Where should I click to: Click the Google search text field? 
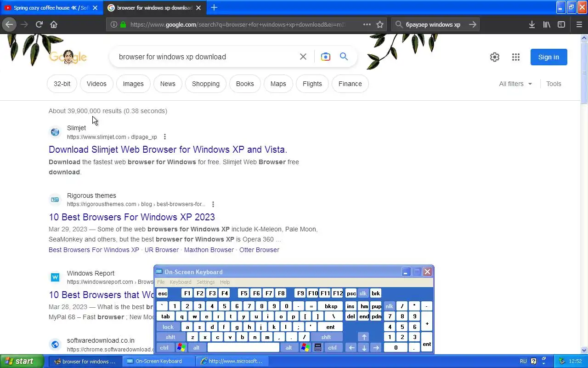[204, 57]
